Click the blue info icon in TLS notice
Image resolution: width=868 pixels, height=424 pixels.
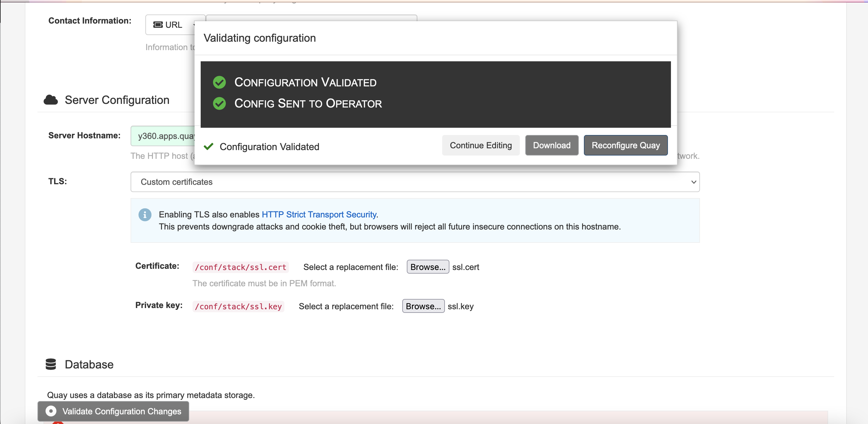[x=145, y=214]
